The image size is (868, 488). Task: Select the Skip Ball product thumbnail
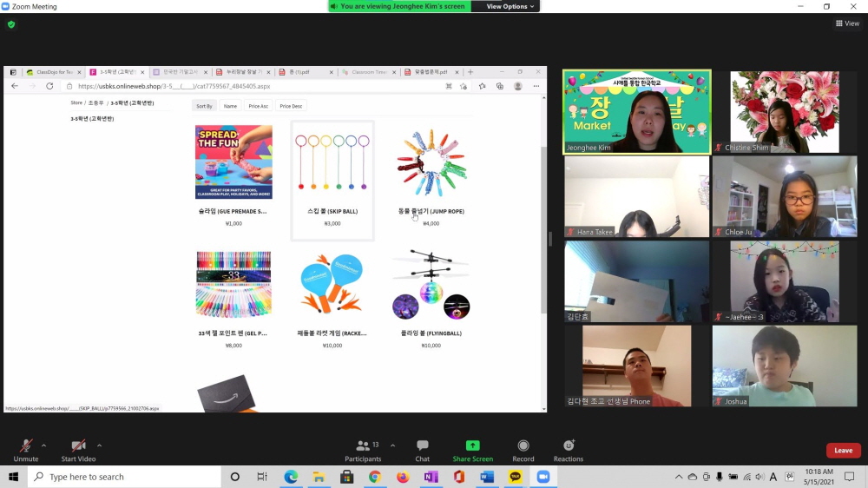coord(332,162)
